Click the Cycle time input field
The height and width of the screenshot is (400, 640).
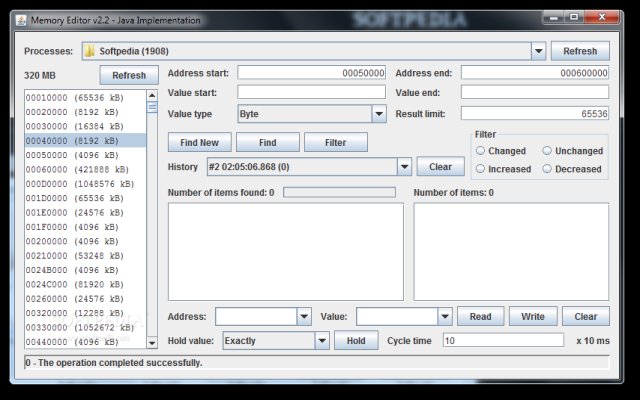(x=503, y=340)
